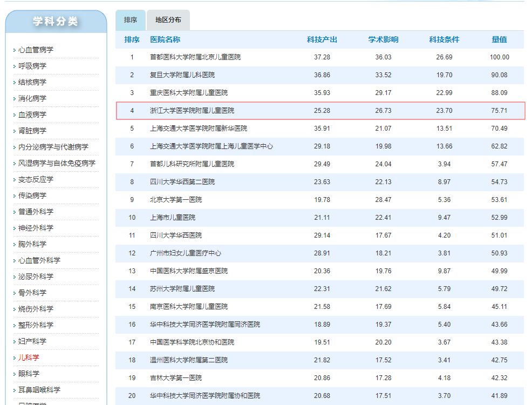Click the 100.00 score value
The height and width of the screenshot is (405, 532).
pos(500,57)
